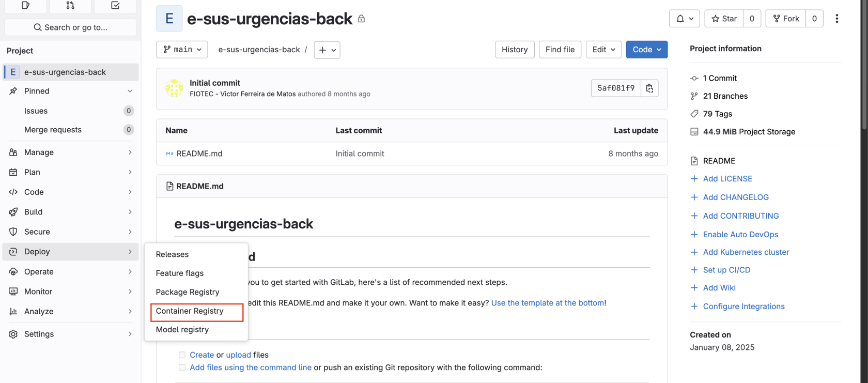The width and height of the screenshot is (868, 383).
Task: Open the notifications bell dropdown
Action: coord(685,19)
